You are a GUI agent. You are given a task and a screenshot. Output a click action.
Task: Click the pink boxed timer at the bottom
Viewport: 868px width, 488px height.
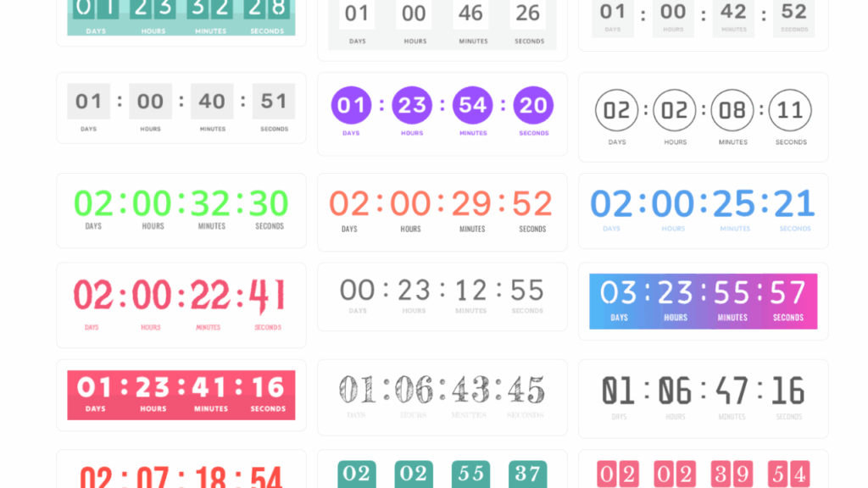(x=703, y=474)
